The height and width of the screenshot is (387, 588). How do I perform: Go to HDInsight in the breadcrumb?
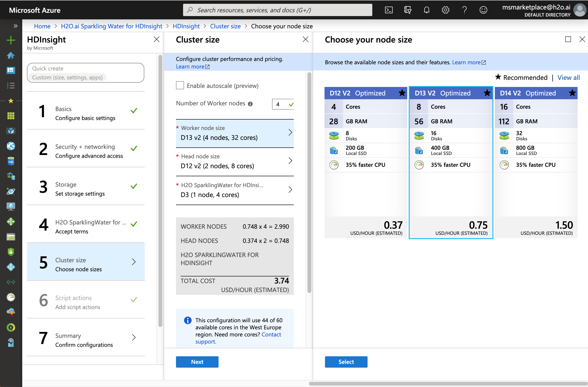(x=186, y=26)
